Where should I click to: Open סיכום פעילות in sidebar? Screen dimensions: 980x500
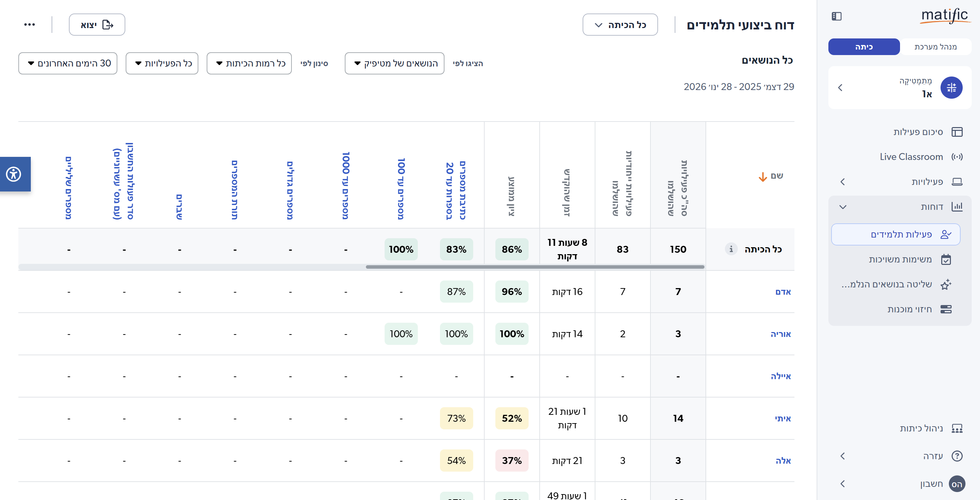918,132
